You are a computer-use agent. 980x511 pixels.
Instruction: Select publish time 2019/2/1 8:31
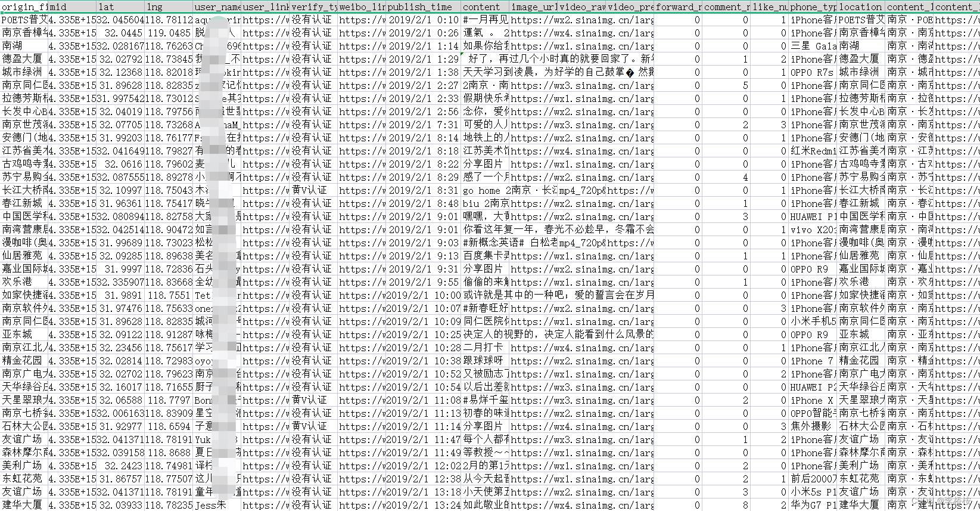tap(423, 190)
